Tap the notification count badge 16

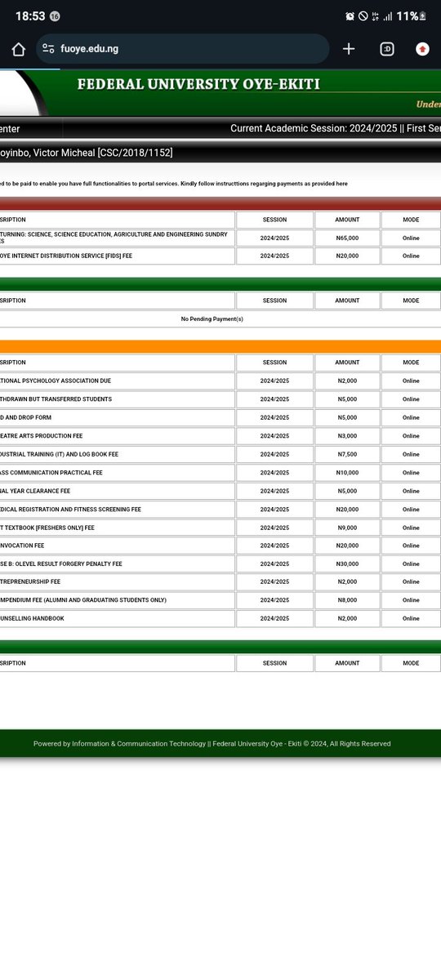coord(54,16)
